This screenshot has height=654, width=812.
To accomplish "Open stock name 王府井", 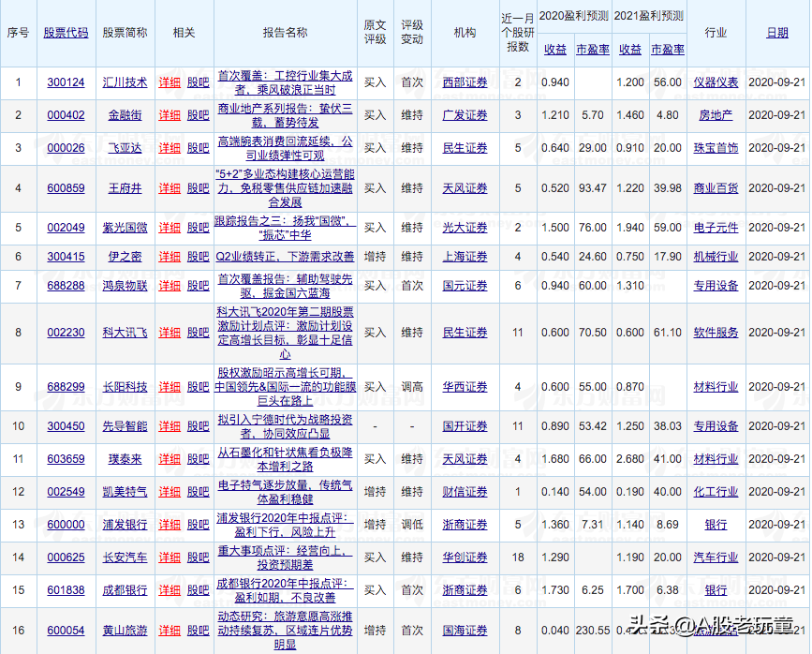I will tap(125, 188).
